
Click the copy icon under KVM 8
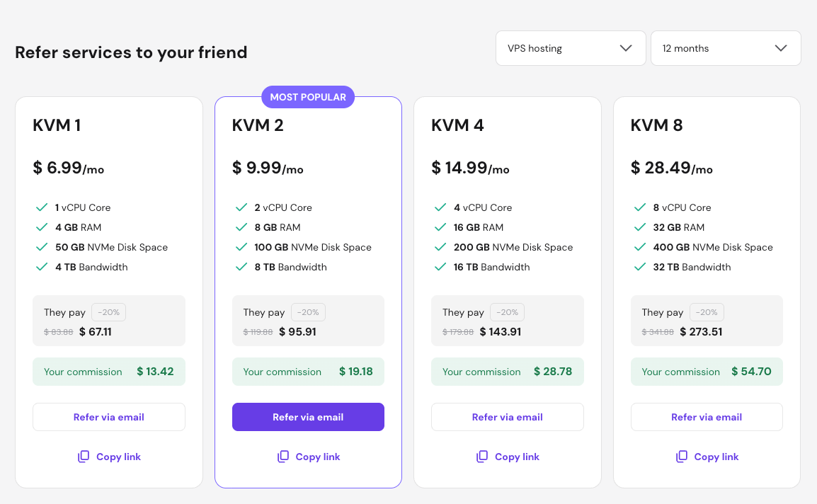[x=682, y=457]
